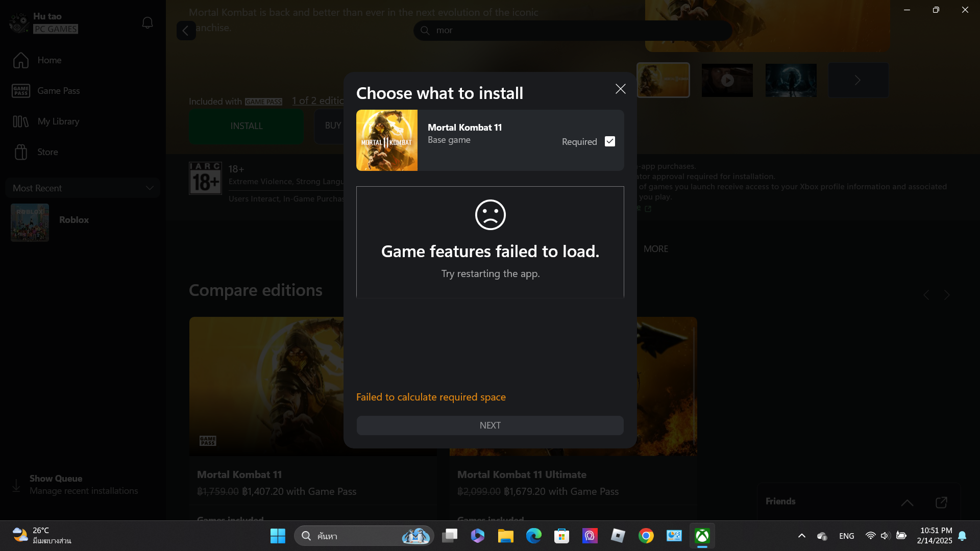Go back with the back arrow button
Screen dimensions: 980x551
click(186, 31)
